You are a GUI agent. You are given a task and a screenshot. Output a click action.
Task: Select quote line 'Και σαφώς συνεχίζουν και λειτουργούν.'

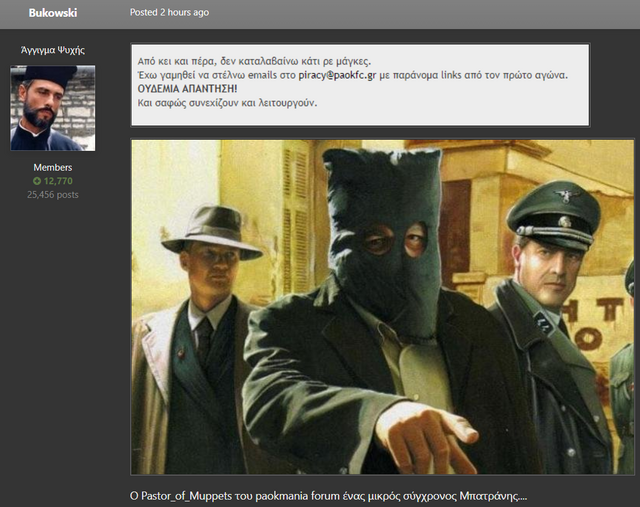tap(227, 103)
